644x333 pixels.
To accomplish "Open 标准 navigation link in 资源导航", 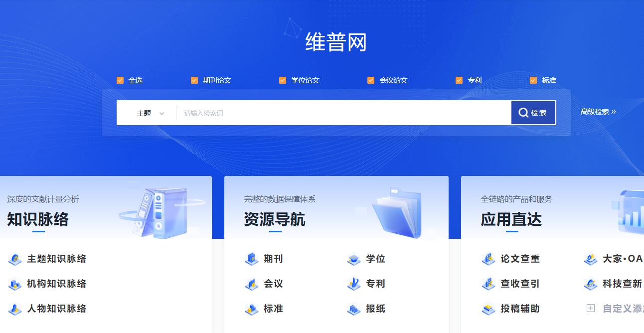I will pyautogui.click(x=274, y=309).
